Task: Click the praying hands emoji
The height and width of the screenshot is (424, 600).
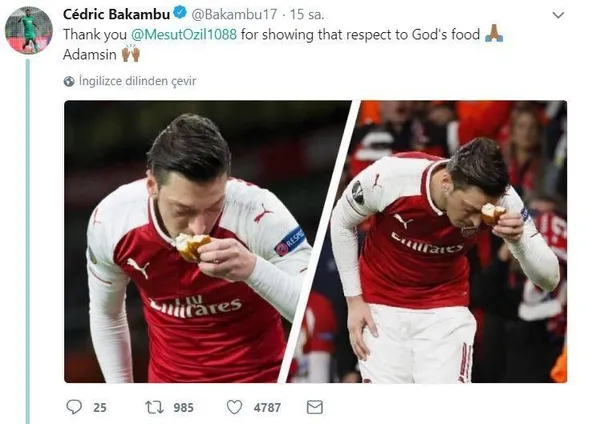Action: (x=492, y=34)
